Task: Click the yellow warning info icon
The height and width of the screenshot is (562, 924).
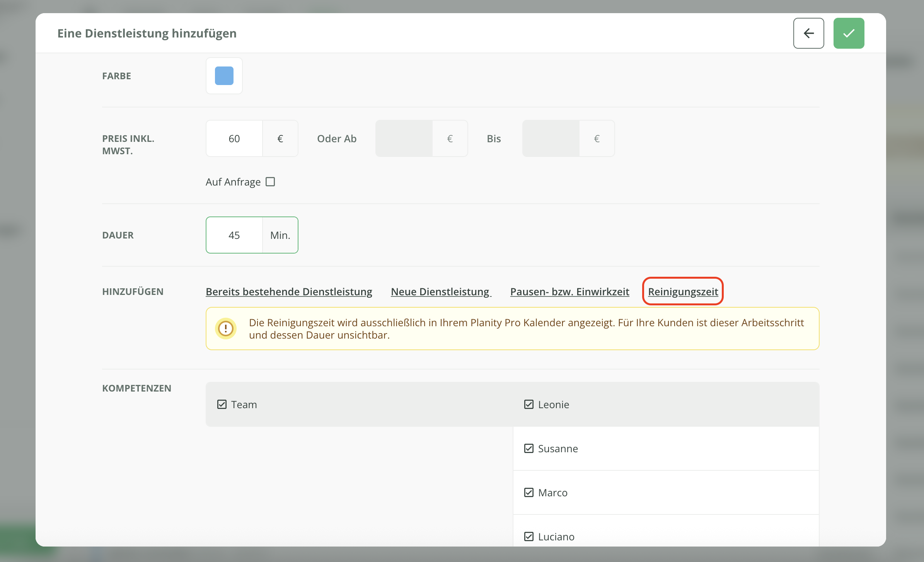Action: pos(226,329)
